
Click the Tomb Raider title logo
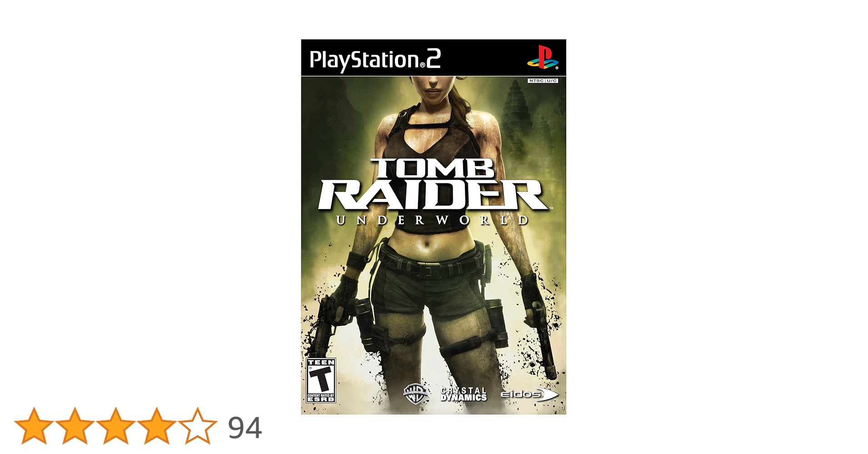pos(433,184)
